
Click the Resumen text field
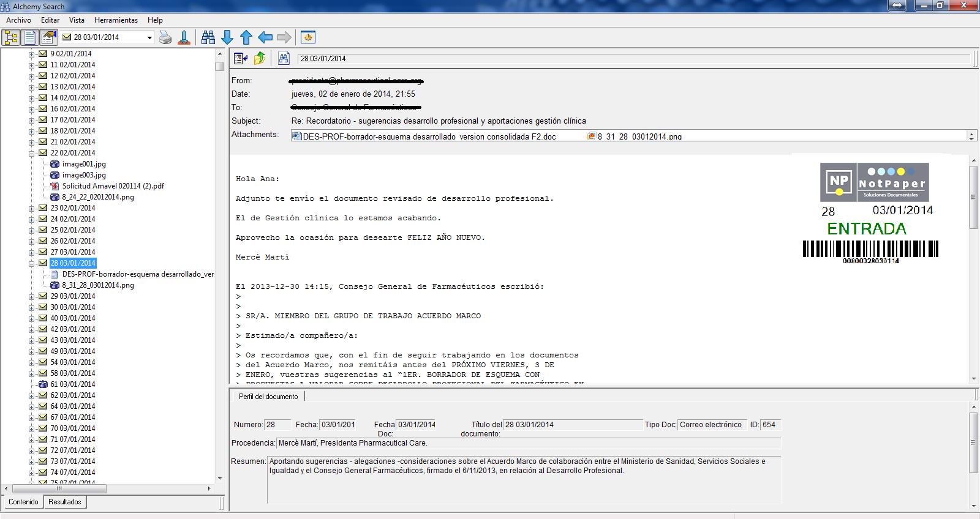(x=524, y=479)
